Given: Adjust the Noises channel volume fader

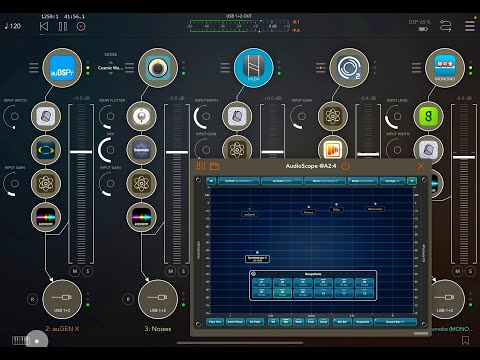Looking at the screenshot, I should [x=177, y=152].
